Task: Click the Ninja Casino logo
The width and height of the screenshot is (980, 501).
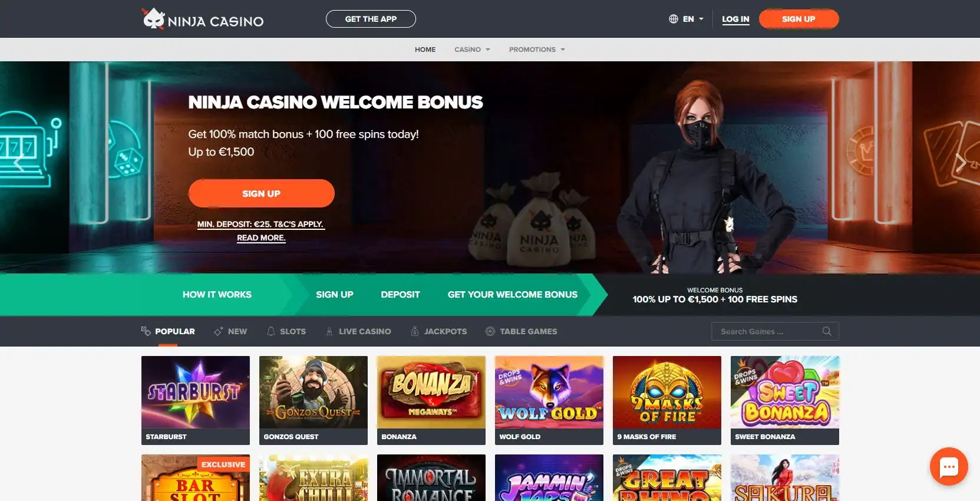Action: [203, 19]
